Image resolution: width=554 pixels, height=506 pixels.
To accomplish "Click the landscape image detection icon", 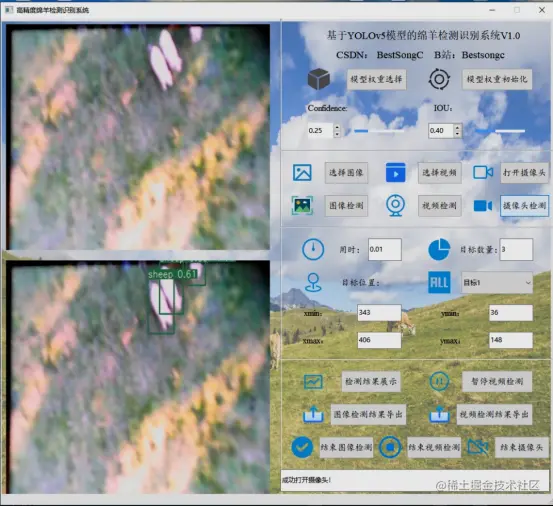I will [x=302, y=206].
